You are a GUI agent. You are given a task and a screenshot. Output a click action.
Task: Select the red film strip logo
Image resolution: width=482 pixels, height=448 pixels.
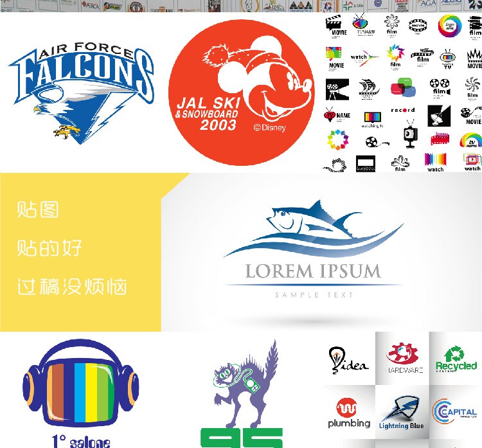point(440,139)
